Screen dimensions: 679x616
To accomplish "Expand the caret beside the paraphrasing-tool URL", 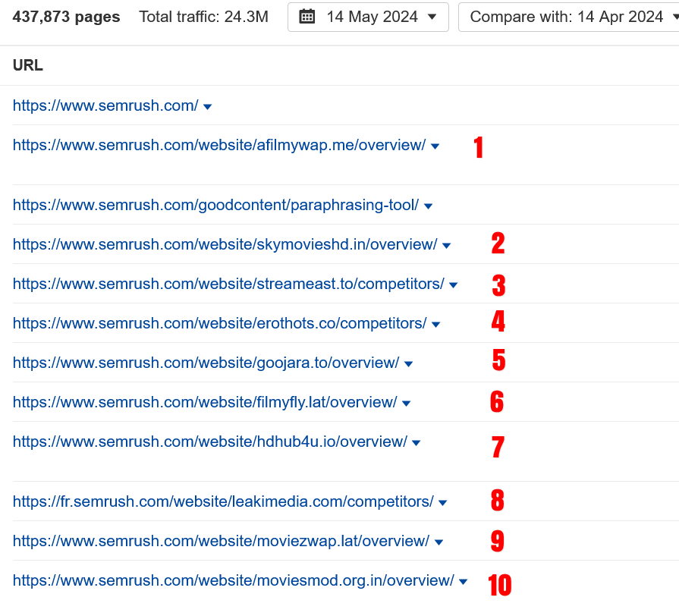I will tap(428, 206).
